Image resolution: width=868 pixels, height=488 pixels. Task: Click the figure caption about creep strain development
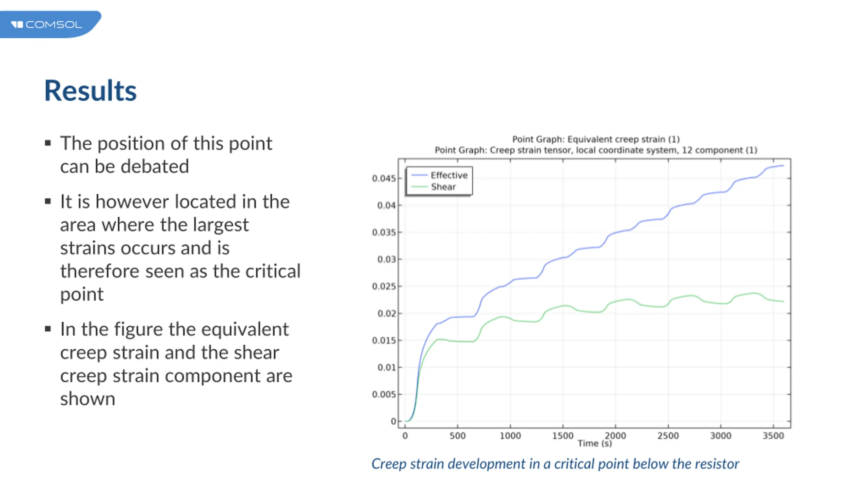coord(555,464)
